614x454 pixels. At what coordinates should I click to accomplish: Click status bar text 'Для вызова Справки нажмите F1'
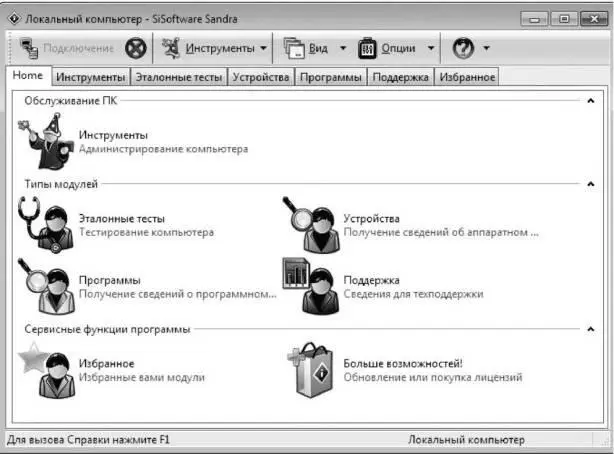point(88,440)
